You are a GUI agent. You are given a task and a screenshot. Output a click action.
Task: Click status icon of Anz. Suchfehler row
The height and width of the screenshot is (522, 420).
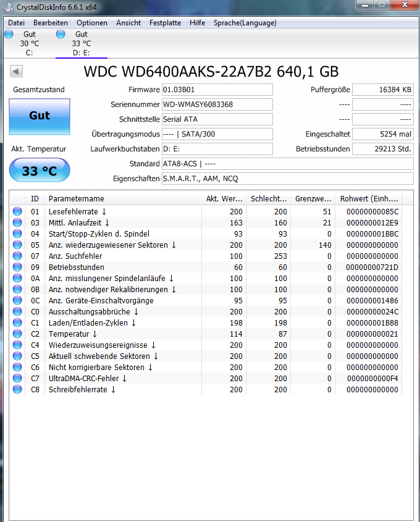pos(17,256)
